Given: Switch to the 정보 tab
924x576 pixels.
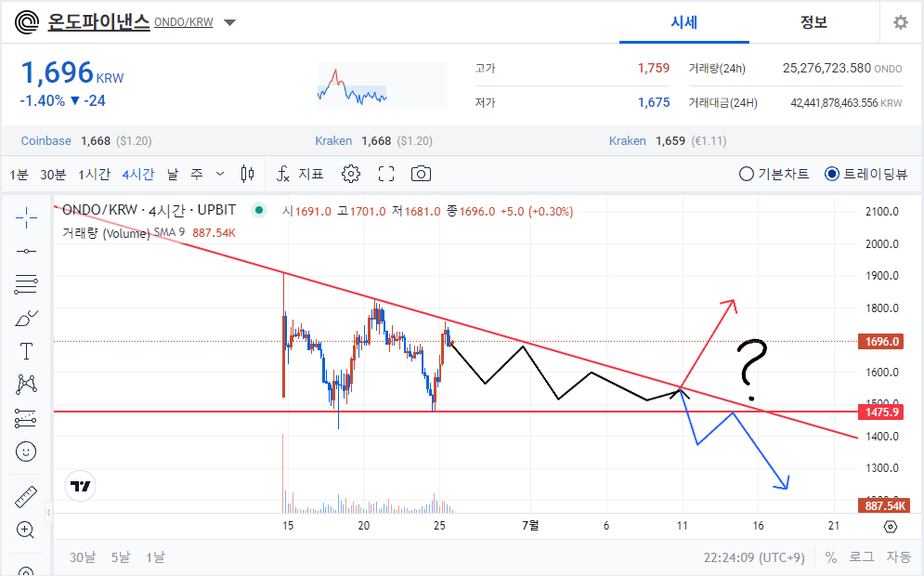Looking at the screenshot, I should pos(813,22).
